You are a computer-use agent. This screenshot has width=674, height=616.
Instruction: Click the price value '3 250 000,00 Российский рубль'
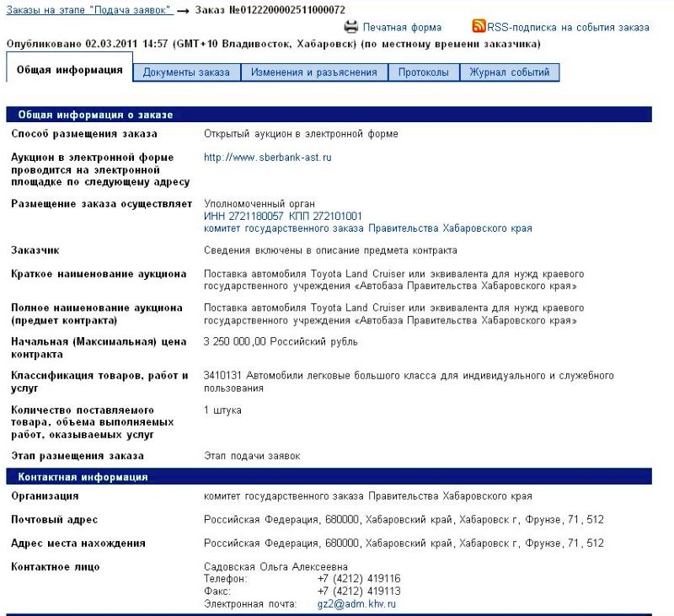(281, 342)
